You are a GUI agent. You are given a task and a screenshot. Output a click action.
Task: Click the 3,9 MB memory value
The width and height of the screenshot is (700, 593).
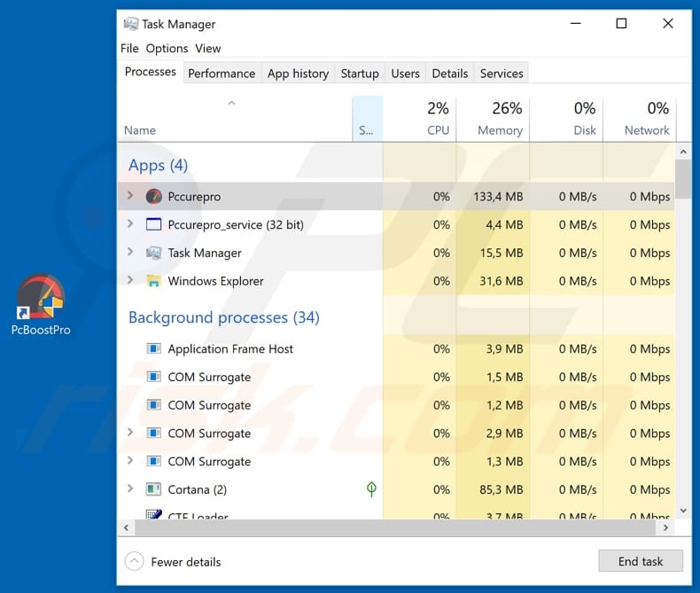coord(504,348)
